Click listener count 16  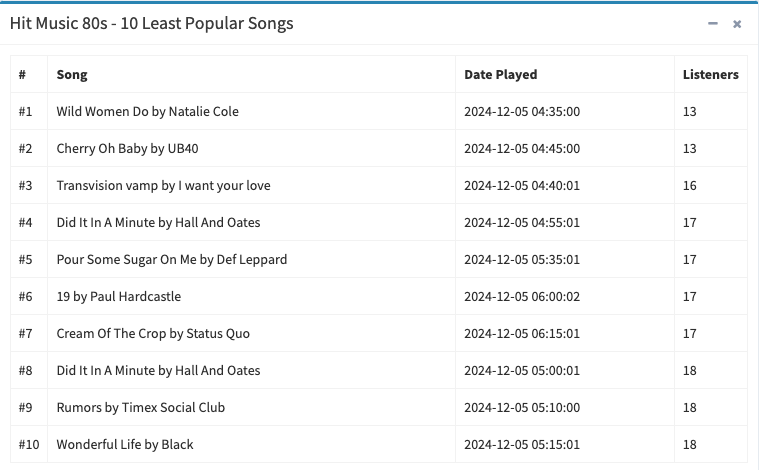tap(690, 185)
